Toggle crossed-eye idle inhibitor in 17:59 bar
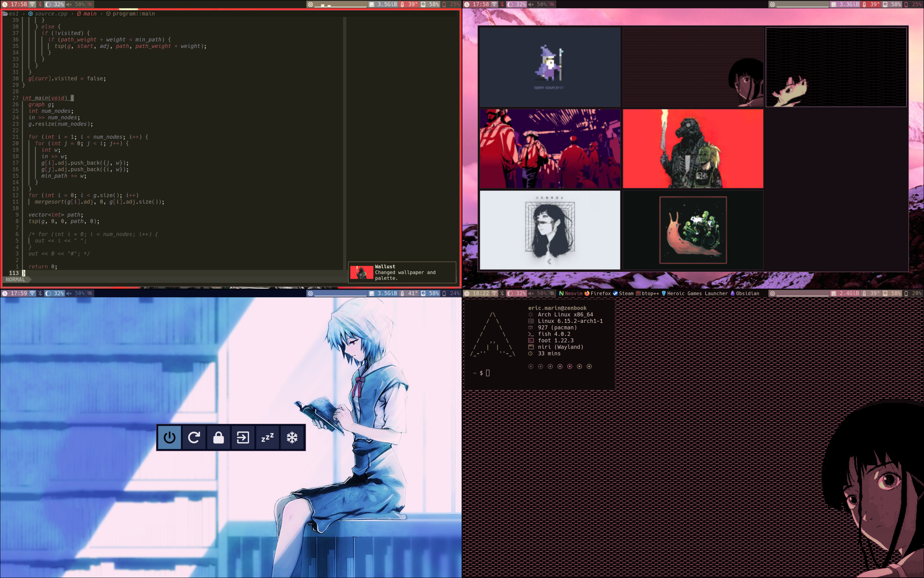This screenshot has width=924, height=578. (x=90, y=293)
